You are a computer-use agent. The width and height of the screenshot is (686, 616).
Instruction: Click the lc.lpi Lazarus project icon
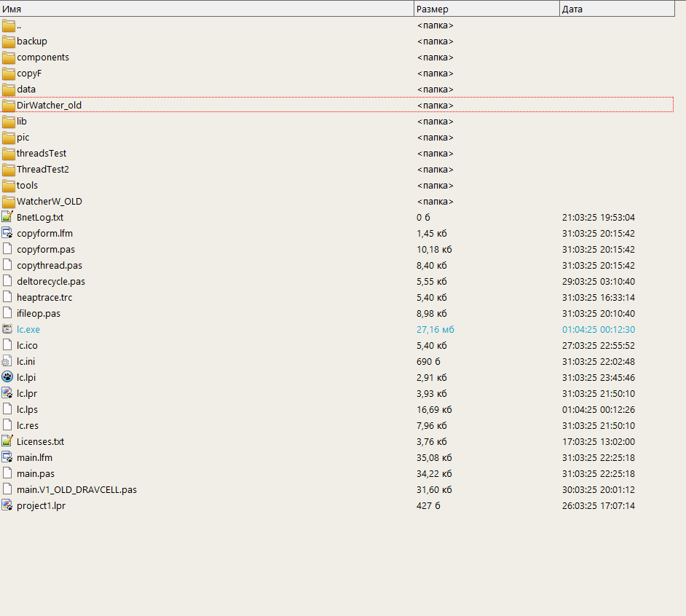[8, 377]
